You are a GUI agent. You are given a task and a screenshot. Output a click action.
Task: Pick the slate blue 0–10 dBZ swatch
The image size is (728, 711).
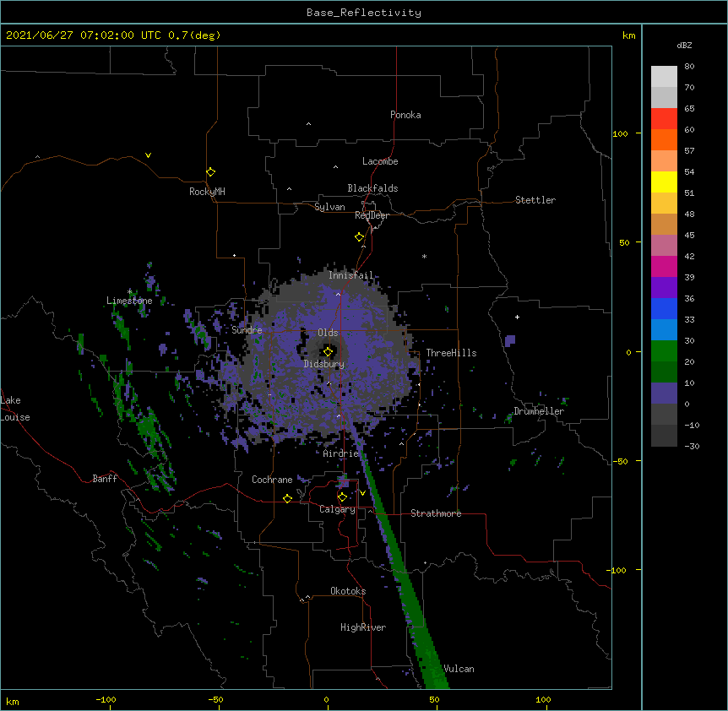(664, 393)
